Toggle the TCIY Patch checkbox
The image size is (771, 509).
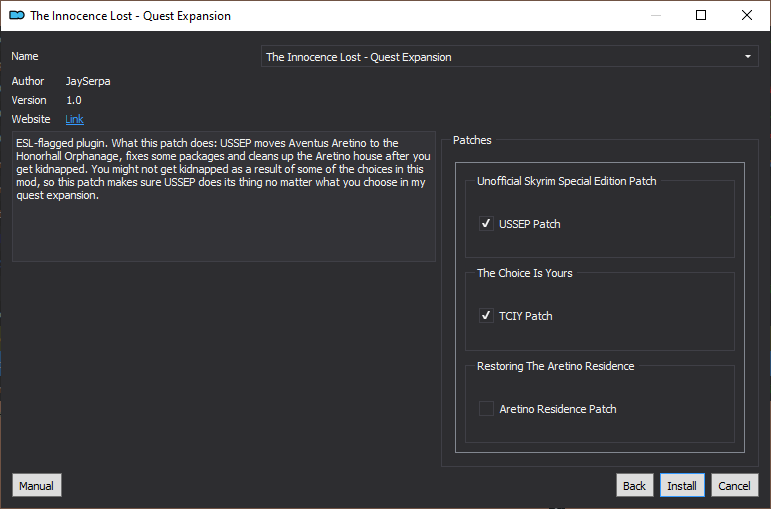click(486, 316)
